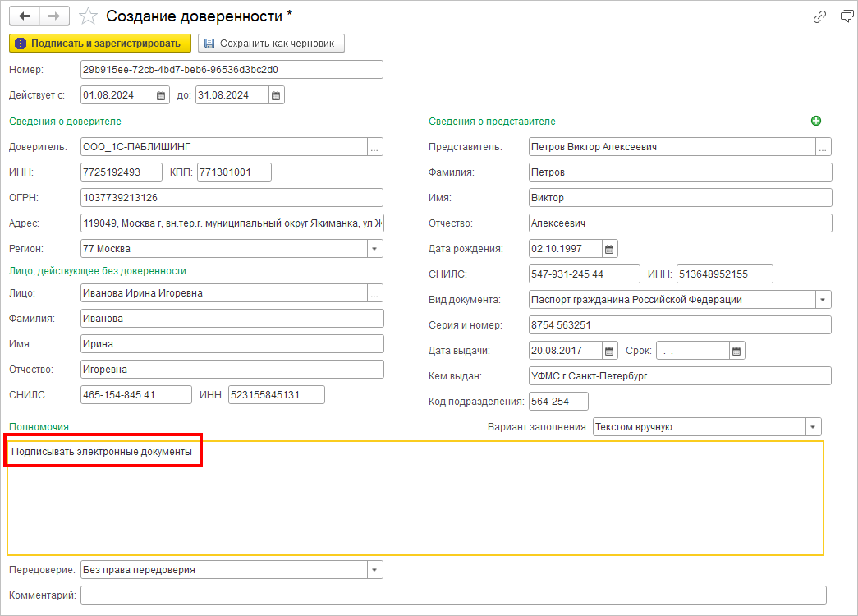This screenshot has height=616, width=858.
Task: Mark this form as favorite with star
Action: click(x=89, y=16)
